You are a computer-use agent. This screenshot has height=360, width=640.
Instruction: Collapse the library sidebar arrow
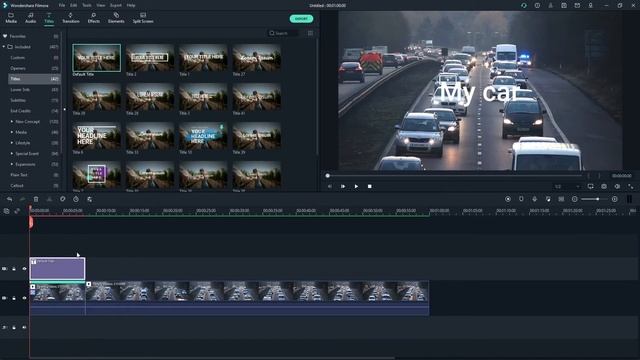coord(64,109)
